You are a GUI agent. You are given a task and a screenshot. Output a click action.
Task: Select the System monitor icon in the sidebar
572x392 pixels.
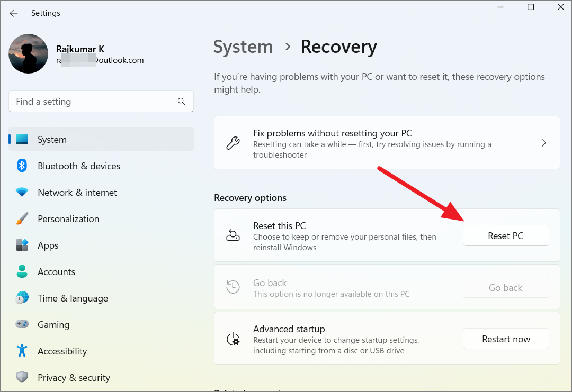coord(22,139)
